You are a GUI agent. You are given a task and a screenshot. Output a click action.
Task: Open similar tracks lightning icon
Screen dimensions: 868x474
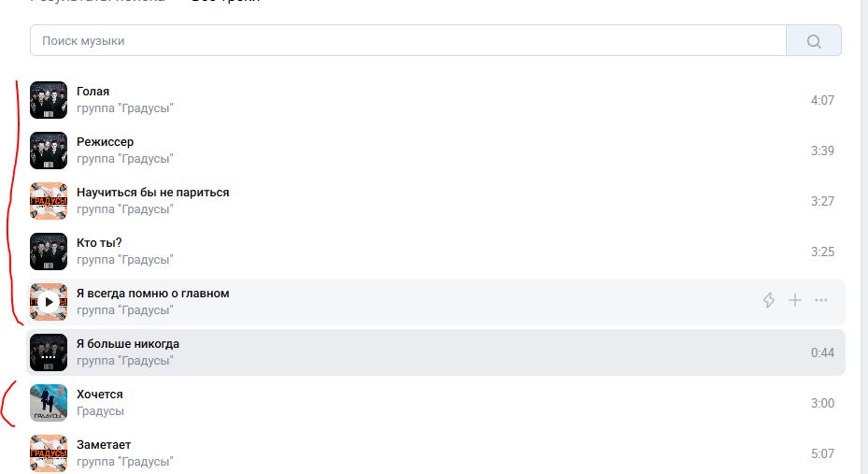(768, 300)
